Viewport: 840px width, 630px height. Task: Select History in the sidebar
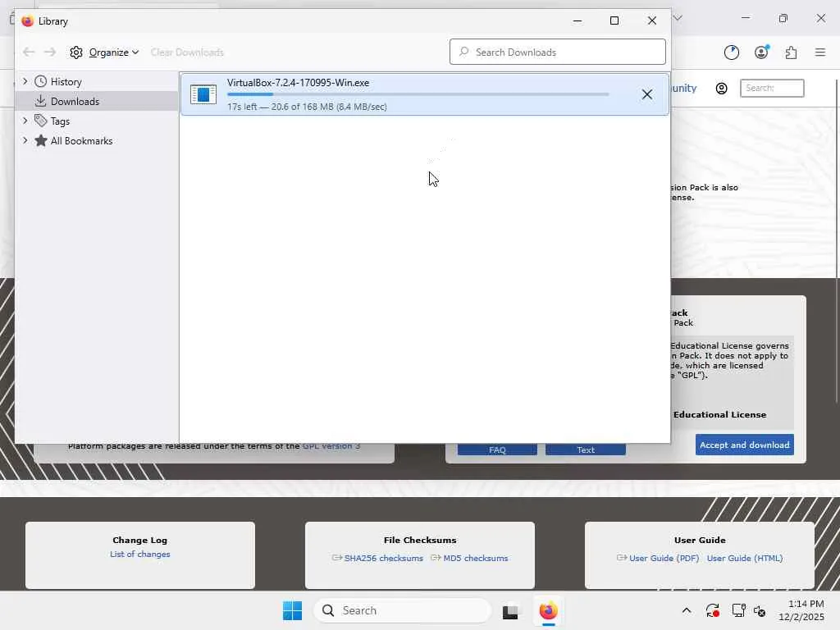(66, 81)
